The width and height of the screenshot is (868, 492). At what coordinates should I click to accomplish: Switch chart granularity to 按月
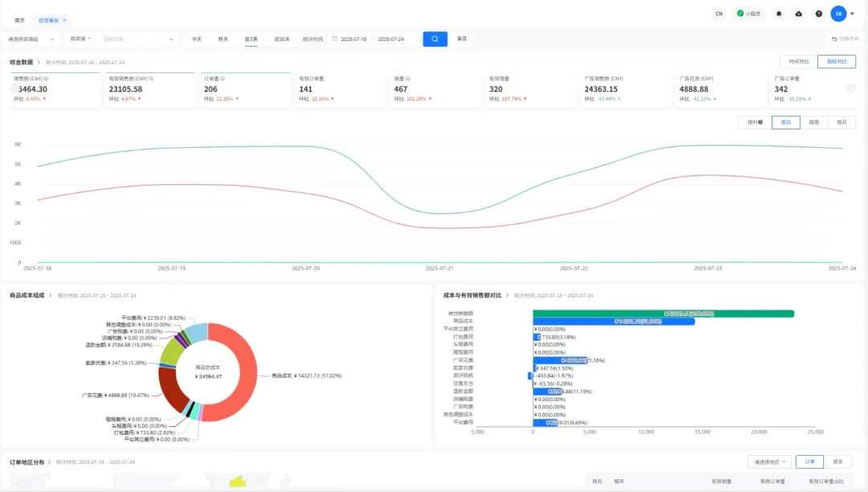pos(841,122)
